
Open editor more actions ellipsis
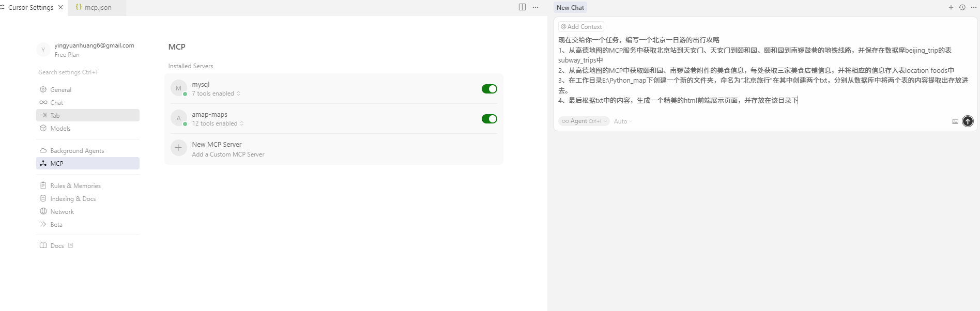(x=535, y=7)
